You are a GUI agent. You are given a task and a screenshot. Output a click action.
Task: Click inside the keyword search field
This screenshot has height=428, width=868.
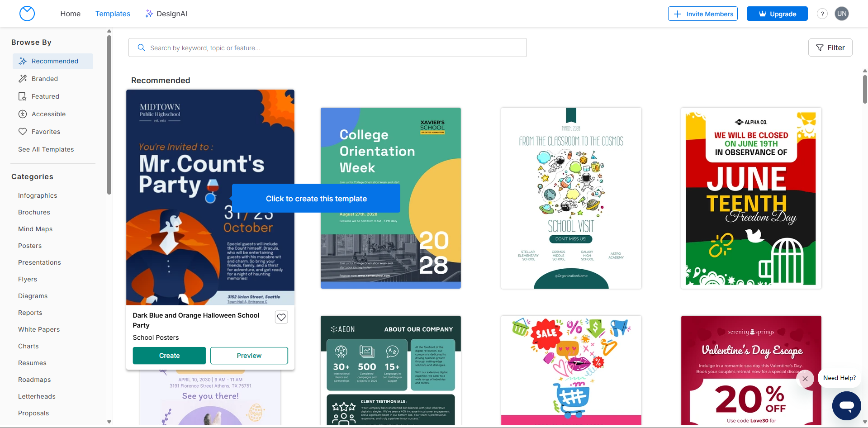pos(317,47)
